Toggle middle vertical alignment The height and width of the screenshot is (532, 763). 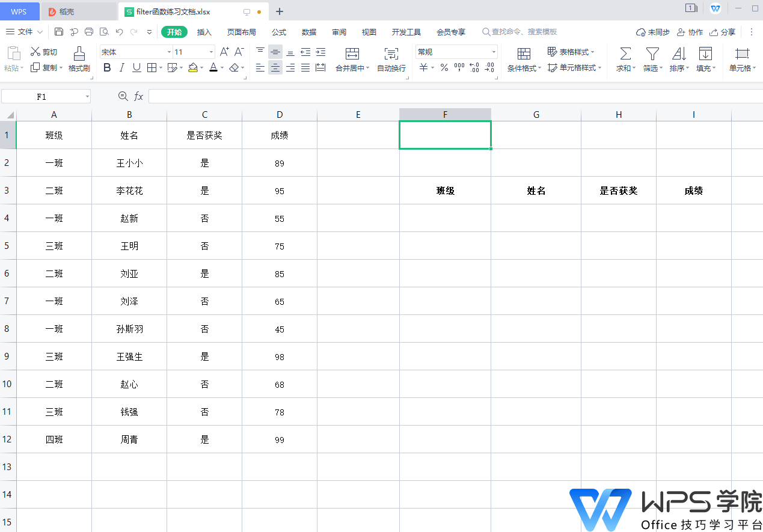click(x=275, y=52)
